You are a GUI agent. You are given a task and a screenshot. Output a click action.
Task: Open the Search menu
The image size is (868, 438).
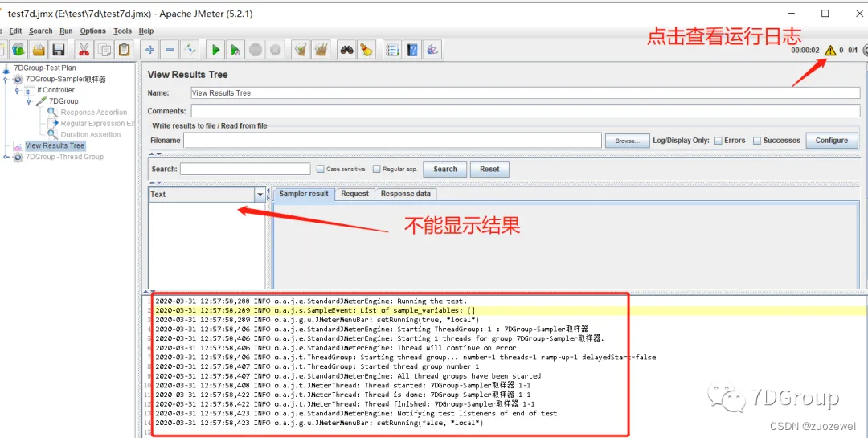(41, 31)
